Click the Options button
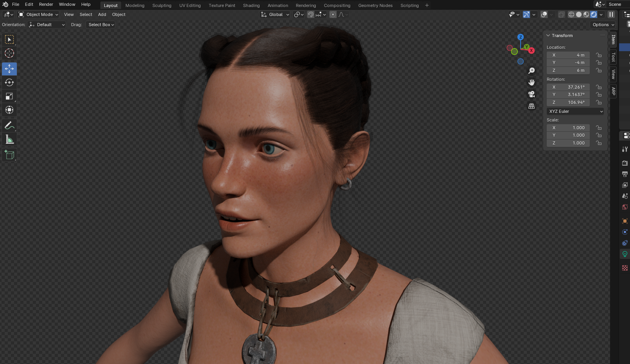This screenshot has width=630, height=364. tap(603, 25)
